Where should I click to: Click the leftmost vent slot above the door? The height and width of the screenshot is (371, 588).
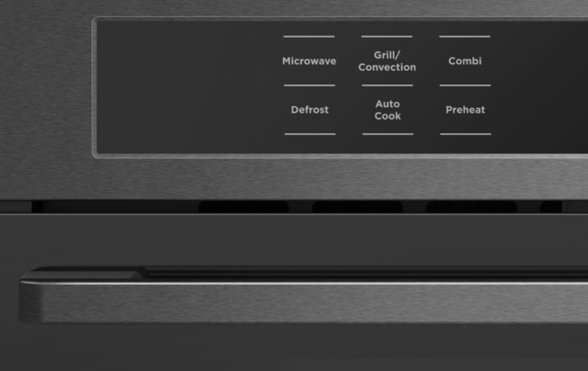(243, 207)
